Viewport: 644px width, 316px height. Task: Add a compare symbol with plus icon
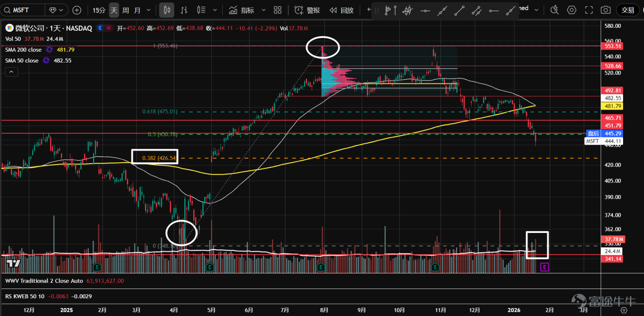click(77, 10)
